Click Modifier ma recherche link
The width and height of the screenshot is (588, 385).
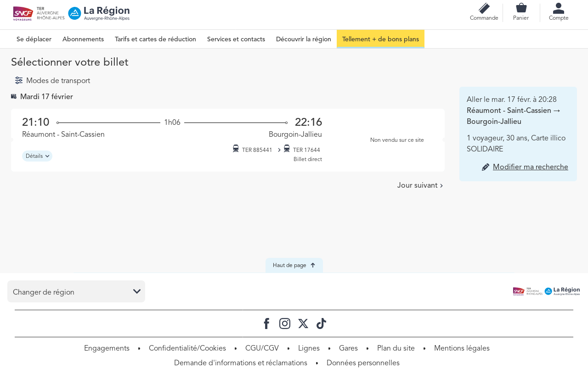(x=530, y=167)
